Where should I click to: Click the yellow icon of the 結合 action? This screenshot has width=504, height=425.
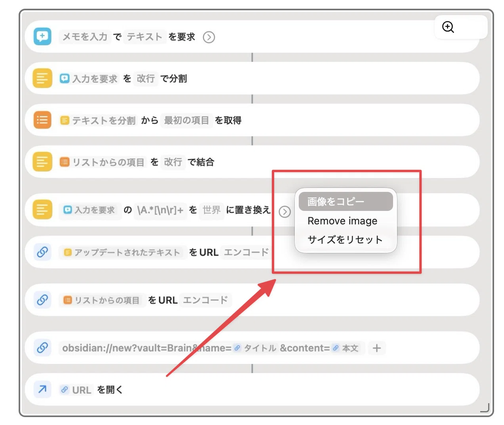[42, 162]
